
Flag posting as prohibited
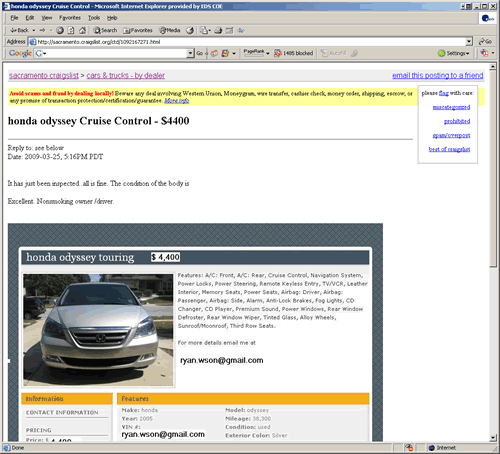tap(457, 121)
